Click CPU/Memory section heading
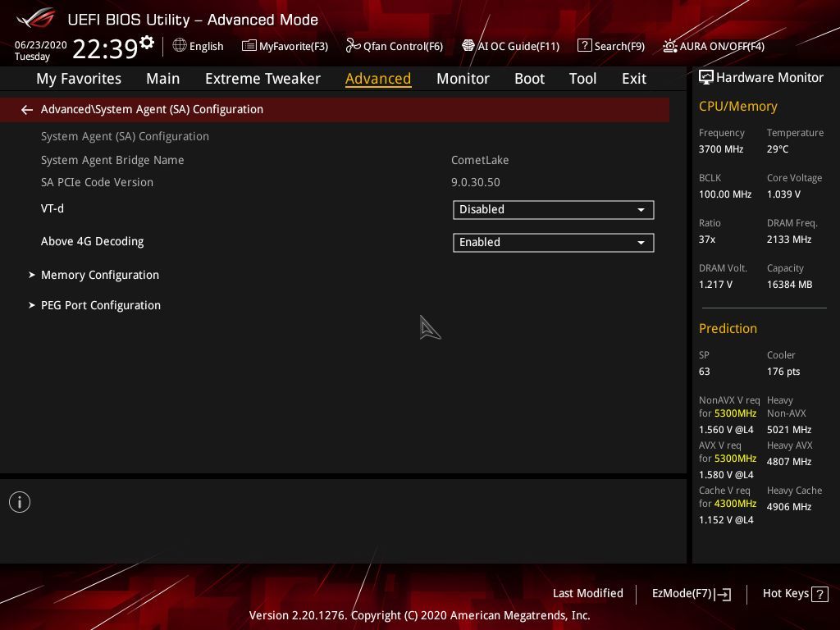 [737, 107]
